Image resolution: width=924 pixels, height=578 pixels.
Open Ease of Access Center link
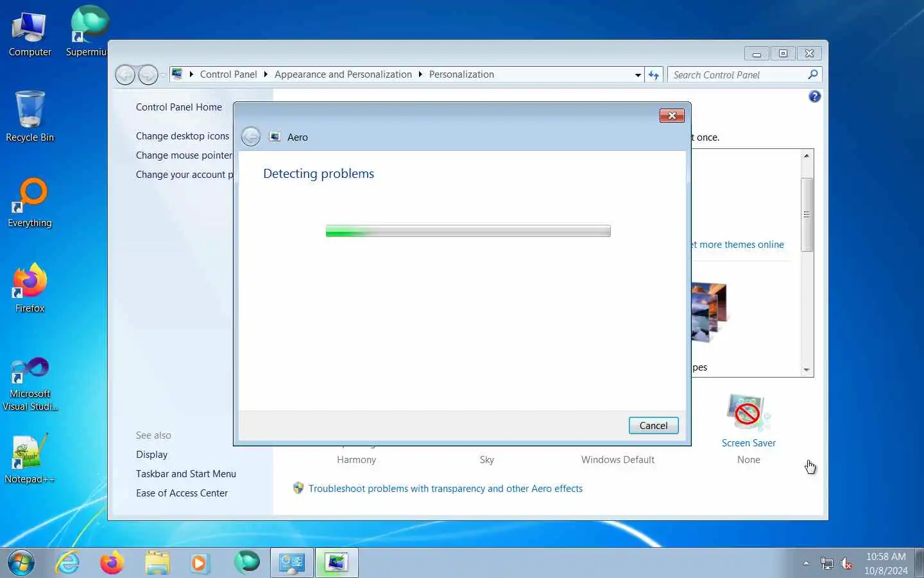182,493
